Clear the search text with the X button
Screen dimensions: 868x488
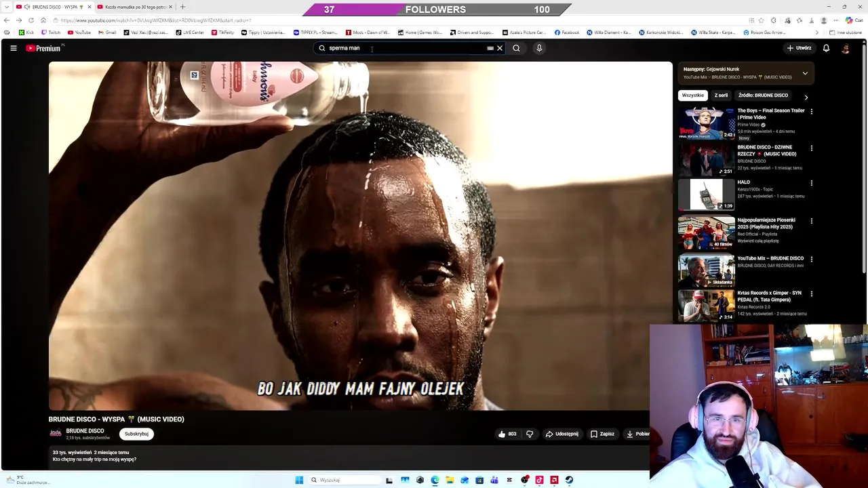tap(500, 48)
